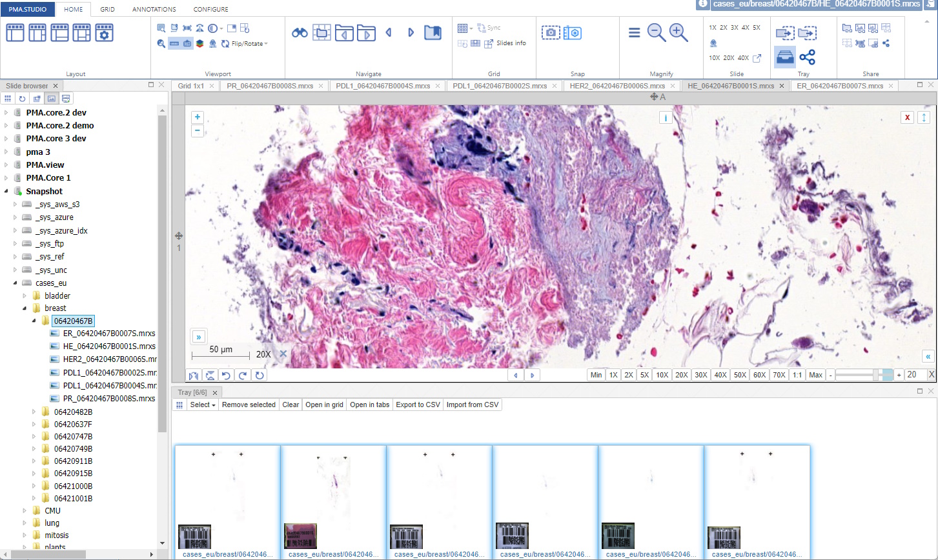Screen dimensions: 938x560
Task: Select the second slide thumbnail in tray
Action: point(333,497)
